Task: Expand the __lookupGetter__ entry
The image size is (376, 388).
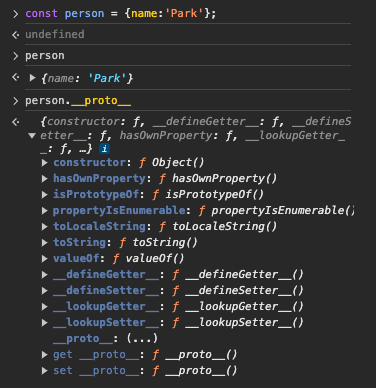Action: coord(44,307)
